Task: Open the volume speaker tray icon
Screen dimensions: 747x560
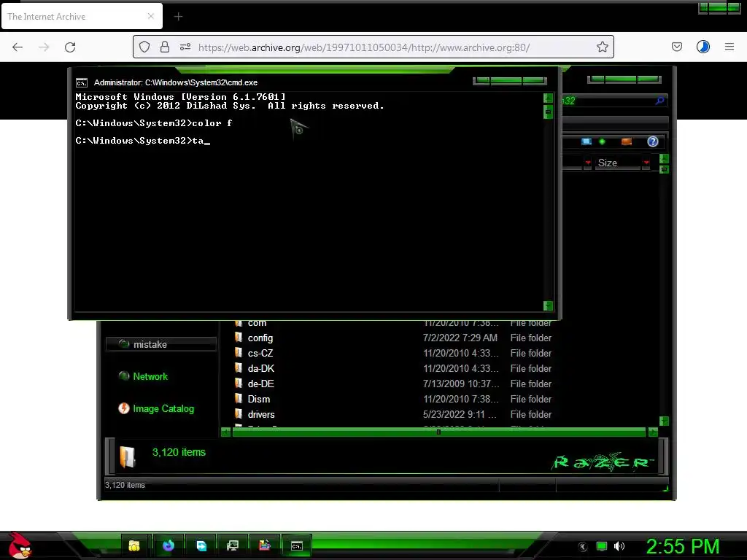Action: click(619, 546)
